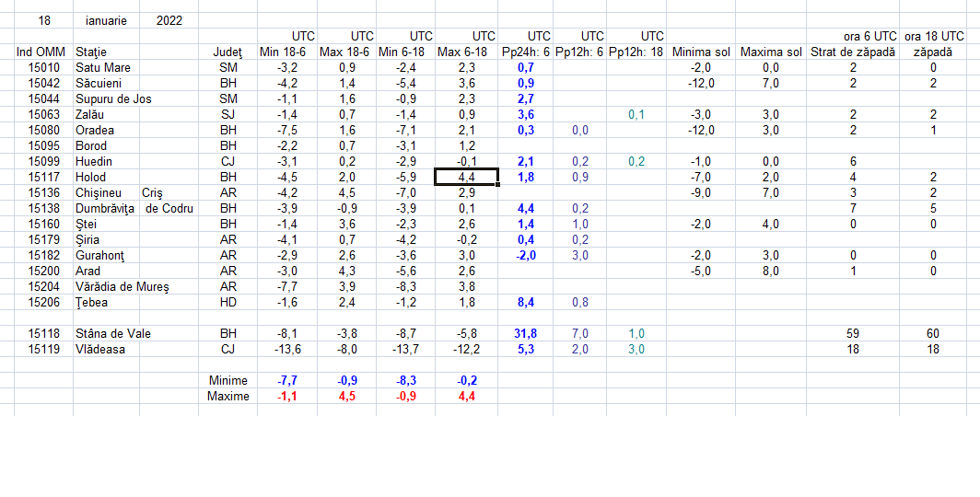This screenshot has width=980, height=497.
Task: Select the red maximum value 4,5 in Maxime row
Action: pyautogui.click(x=347, y=396)
